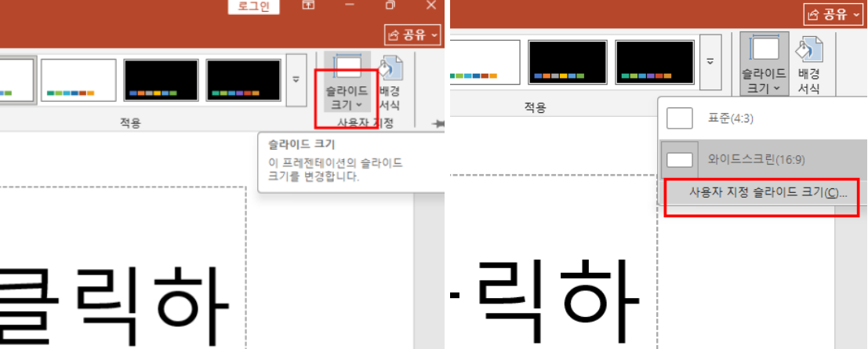Viewport: 868px width, 349px height.
Task: Open the ribbon display options icon beside 로그인
Action: (x=308, y=5)
